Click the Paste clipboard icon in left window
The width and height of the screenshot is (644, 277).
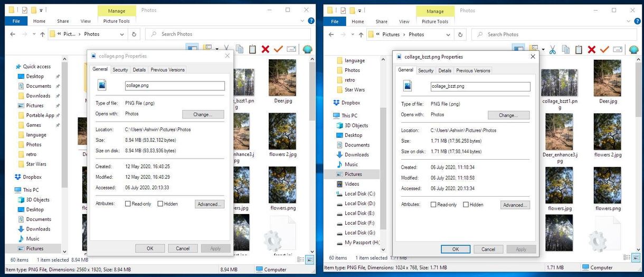pos(252,49)
